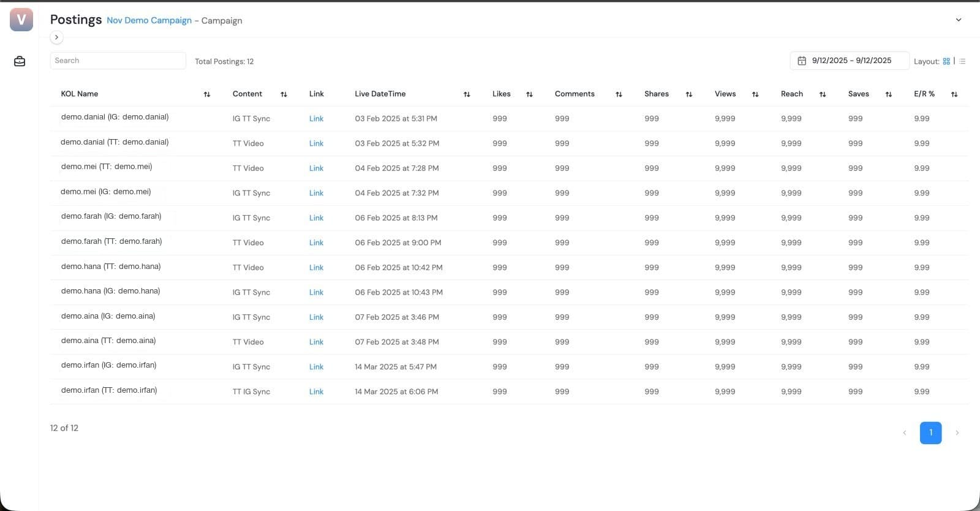Expand the sidebar with the arrow button

coord(56,37)
